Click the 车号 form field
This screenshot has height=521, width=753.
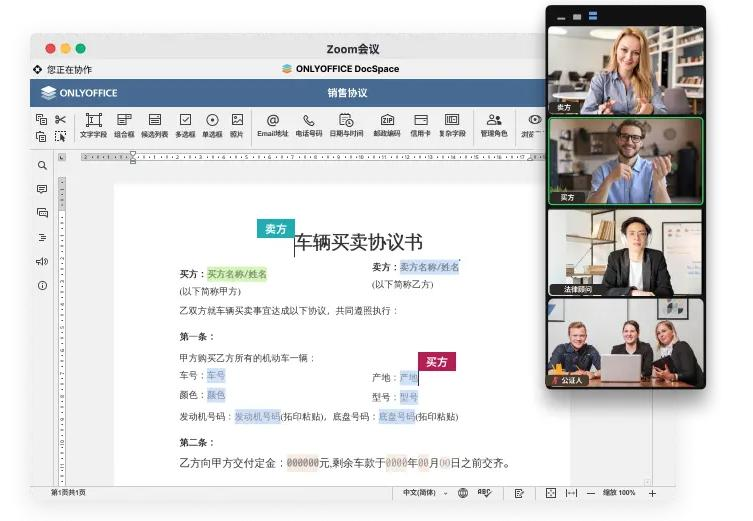point(216,376)
